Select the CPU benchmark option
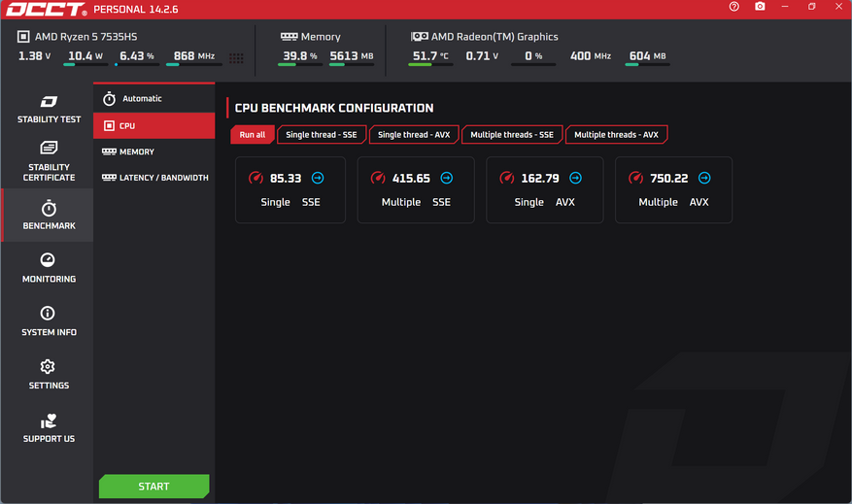 (x=154, y=125)
